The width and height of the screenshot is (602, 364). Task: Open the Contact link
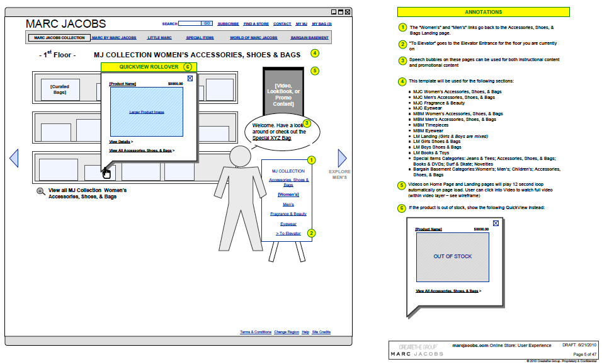click(282, 24)
